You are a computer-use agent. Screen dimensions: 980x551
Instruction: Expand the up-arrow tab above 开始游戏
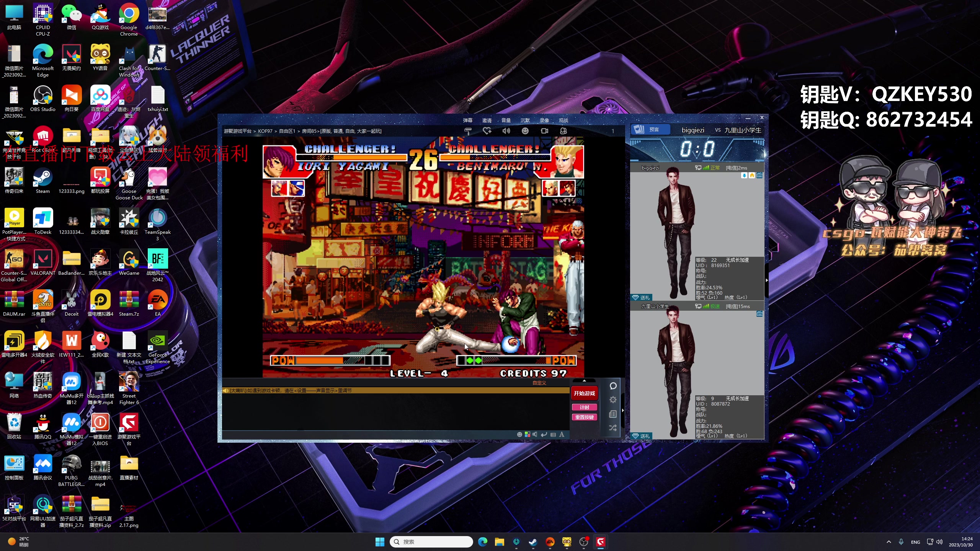coord(584,381)
